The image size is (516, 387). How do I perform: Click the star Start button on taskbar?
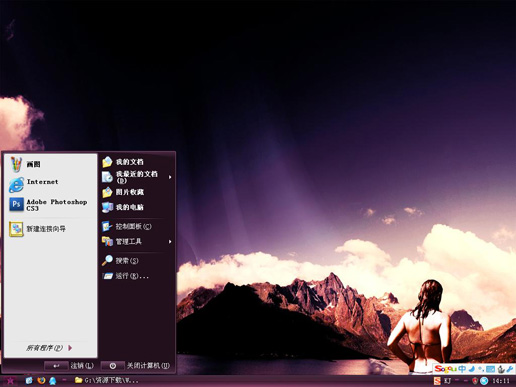coord(10,381)
